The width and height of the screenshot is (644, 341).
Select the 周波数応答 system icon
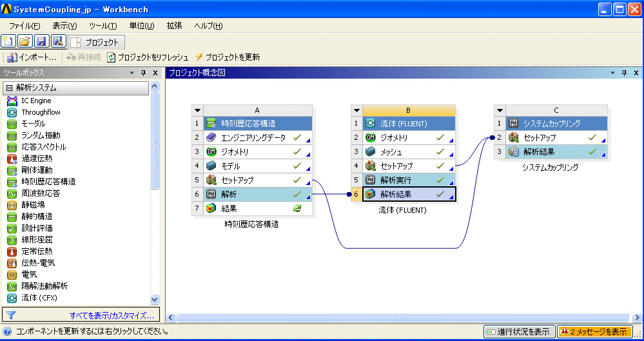tap(12, 193)
